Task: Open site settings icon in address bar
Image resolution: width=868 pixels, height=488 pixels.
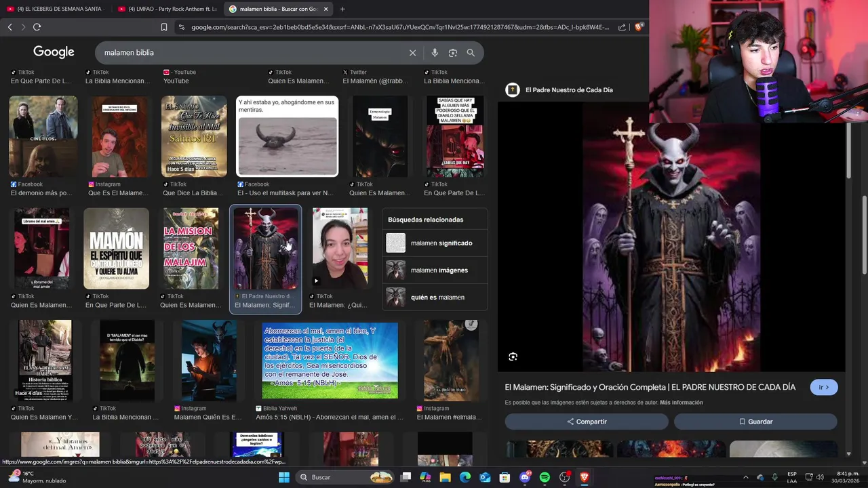Action: pos(181,27)
